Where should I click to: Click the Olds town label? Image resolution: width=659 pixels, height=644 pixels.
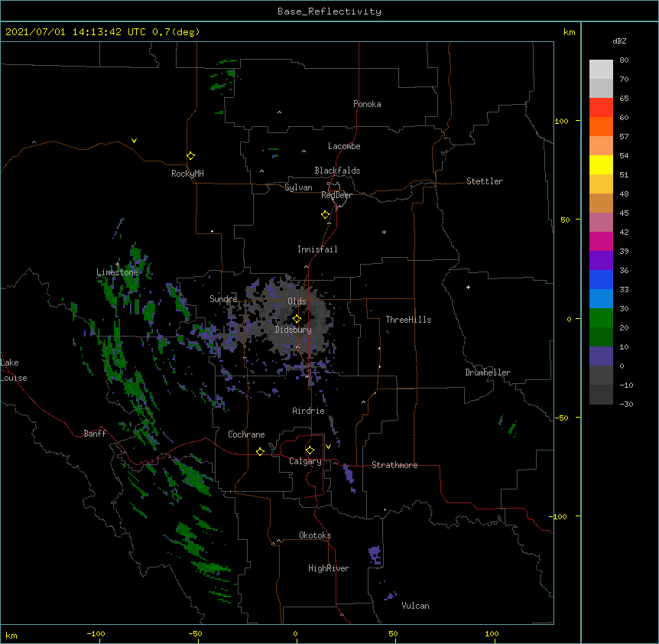[x=297, y=301]
